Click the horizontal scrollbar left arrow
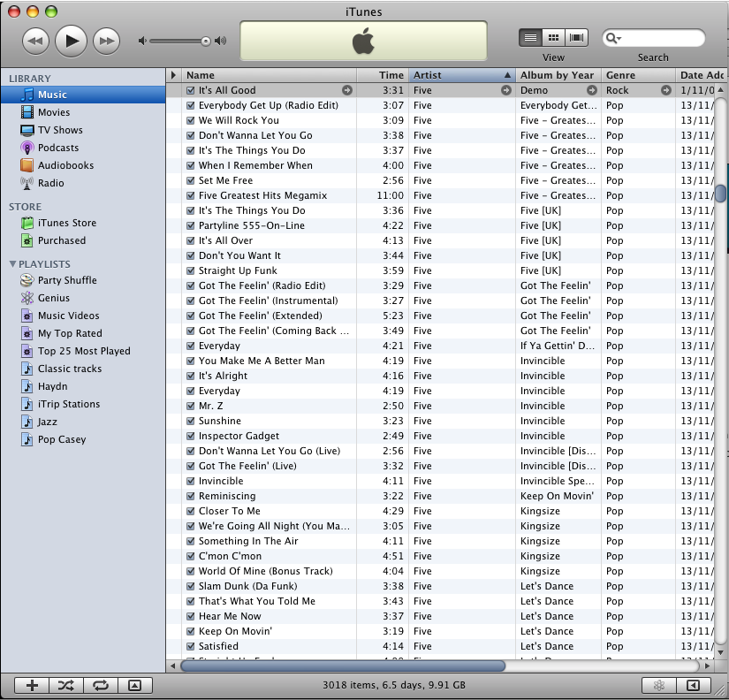Image resolution: width=729 pixels, height=700 pixels. [172, 666]
